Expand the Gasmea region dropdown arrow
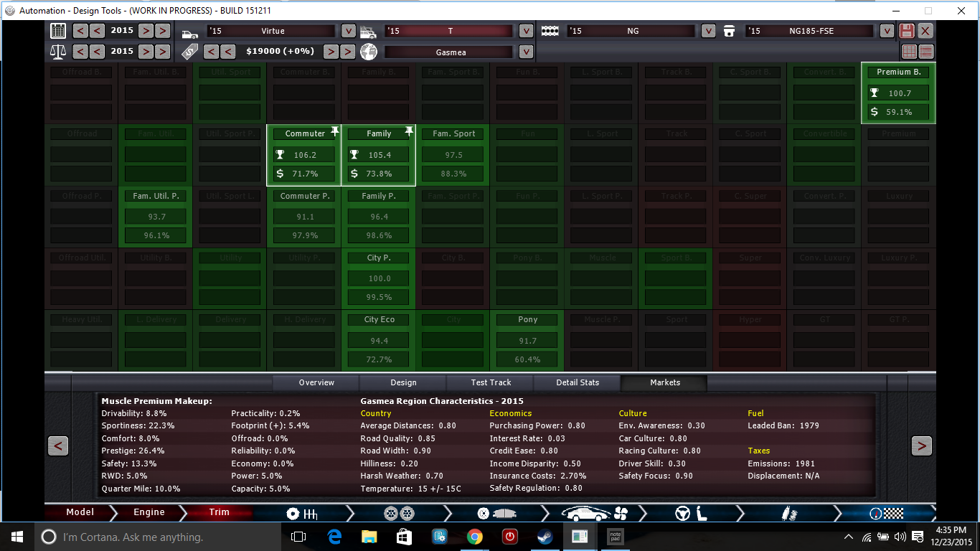 pos(526,52)
